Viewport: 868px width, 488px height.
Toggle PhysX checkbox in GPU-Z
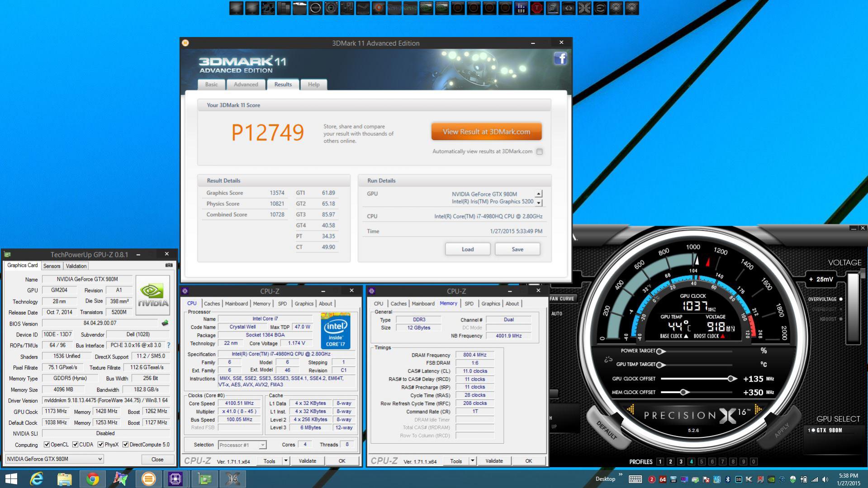(100, 445)
